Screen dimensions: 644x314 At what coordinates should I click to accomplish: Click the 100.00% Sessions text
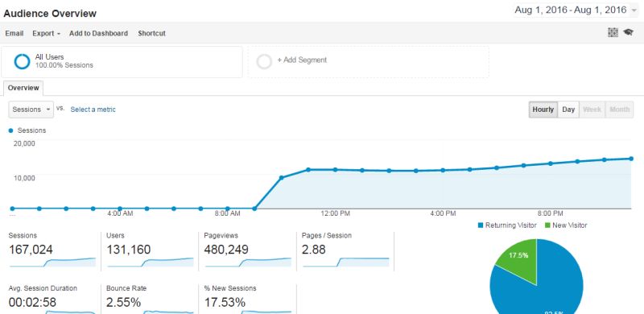64,65
